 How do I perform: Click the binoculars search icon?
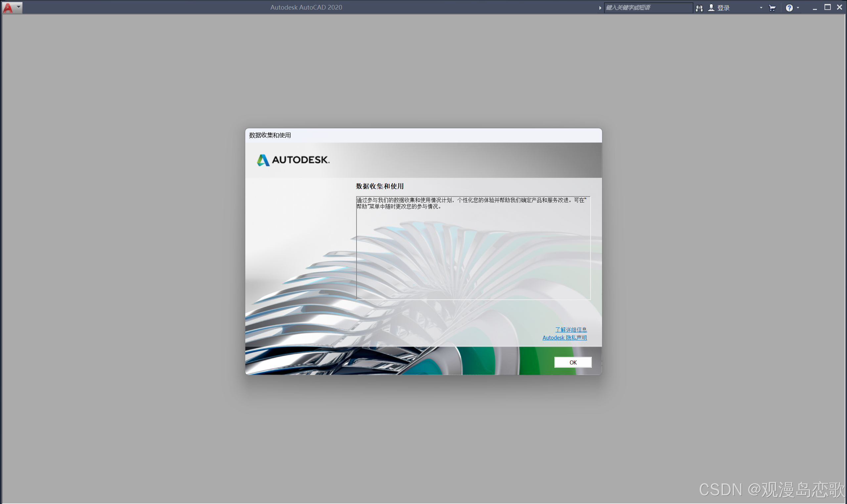tap(699, 8)
